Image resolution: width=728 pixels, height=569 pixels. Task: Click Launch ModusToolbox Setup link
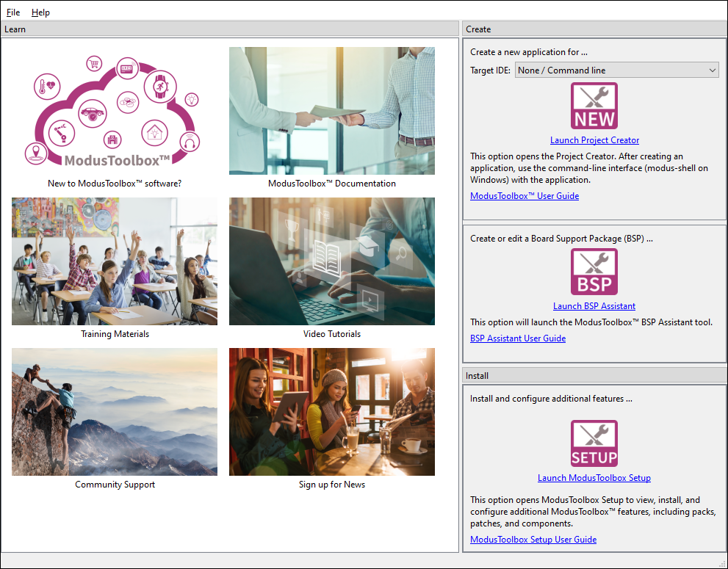594,477
